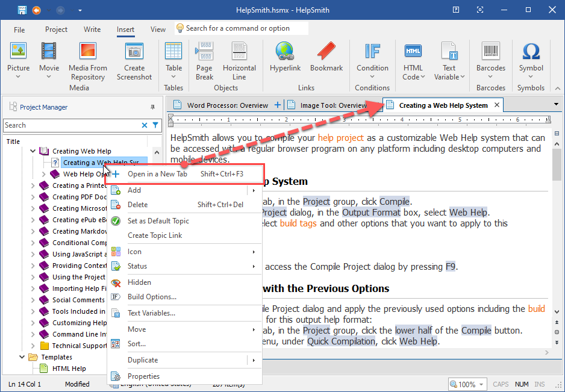Click the plus icon to add a tab
Screen dimensions: 565x392
click(278, 105)
